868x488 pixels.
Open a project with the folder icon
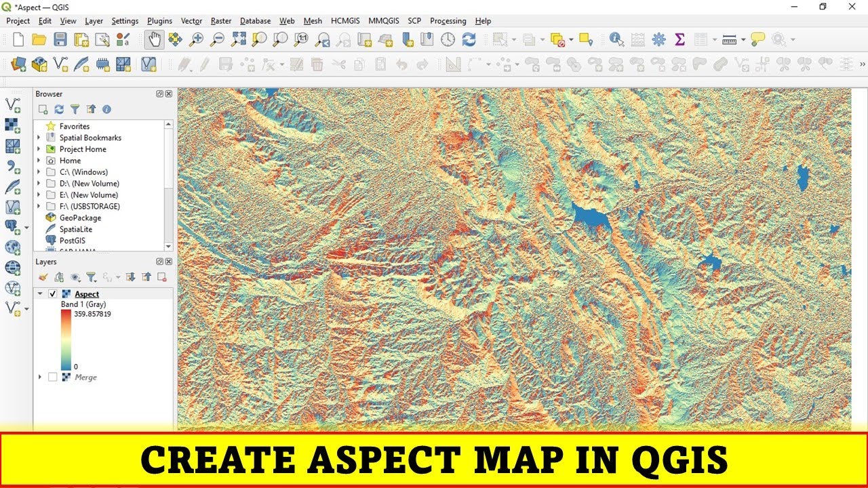pyautogui.click(x=39, y=40)
